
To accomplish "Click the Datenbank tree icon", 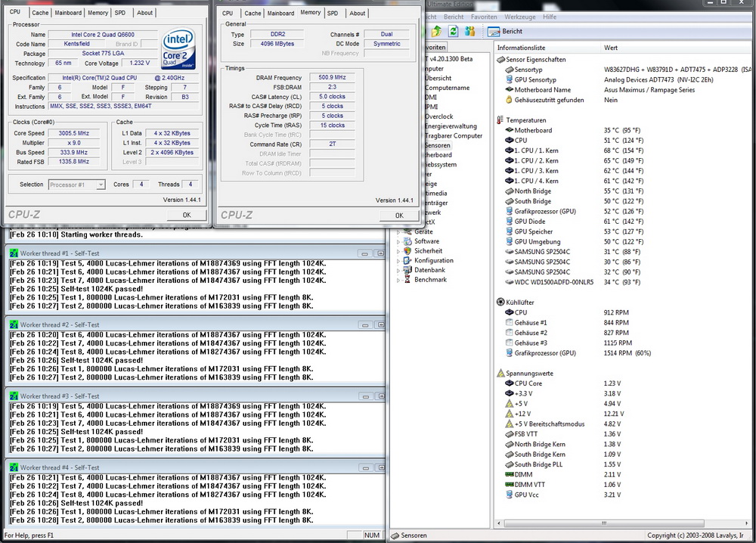I will pyautogui.click(x=407, y=270).
